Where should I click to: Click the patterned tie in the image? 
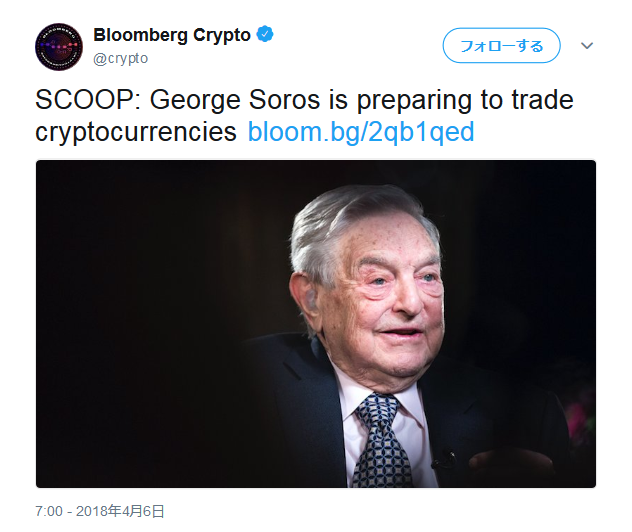coord(381,441)
